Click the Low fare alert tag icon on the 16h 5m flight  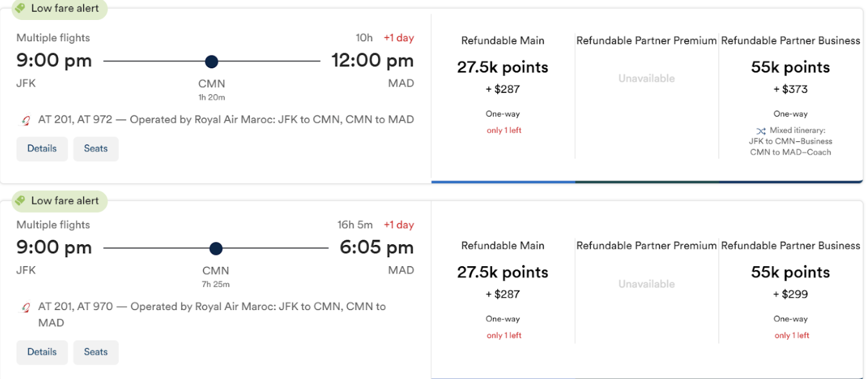[x=21, y=200]
